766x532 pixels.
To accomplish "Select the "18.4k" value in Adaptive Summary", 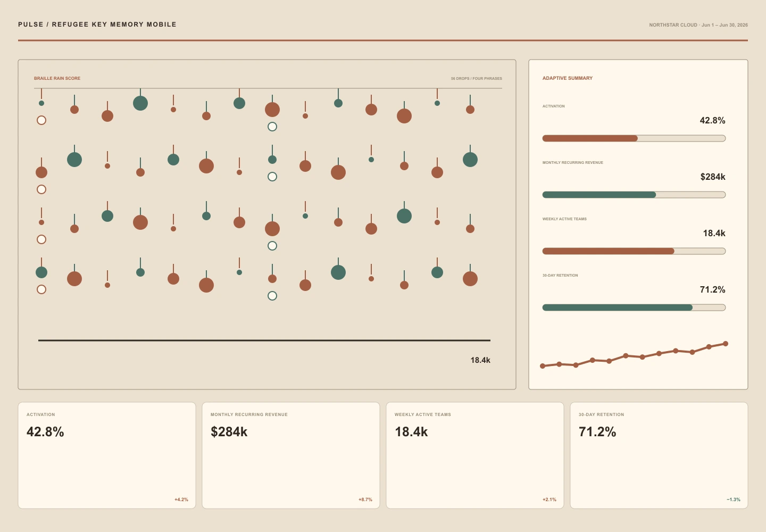I will coord(714,234).
